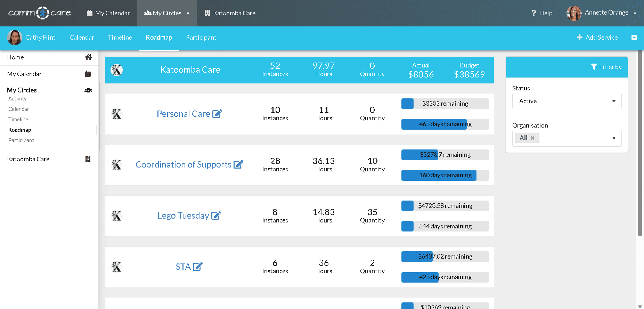Expand the Organisation dropdown
This screenshot has height=309, width=644.
coord(613,138)
